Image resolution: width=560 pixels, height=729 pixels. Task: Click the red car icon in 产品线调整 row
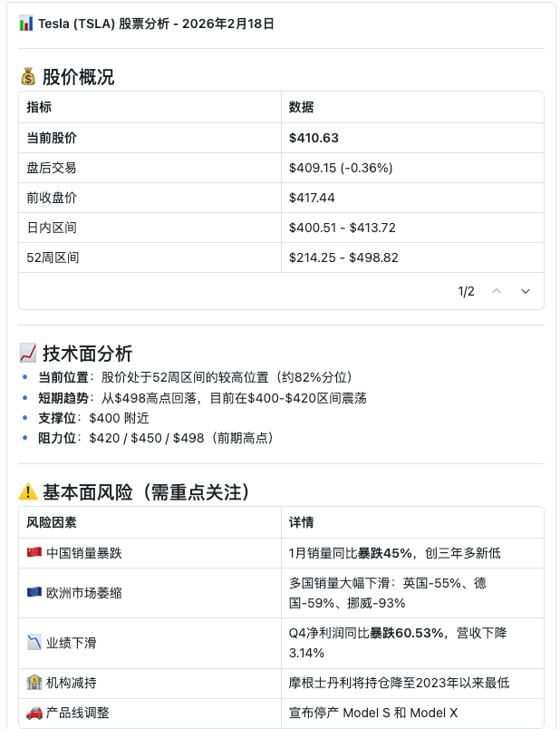[34, 713]
